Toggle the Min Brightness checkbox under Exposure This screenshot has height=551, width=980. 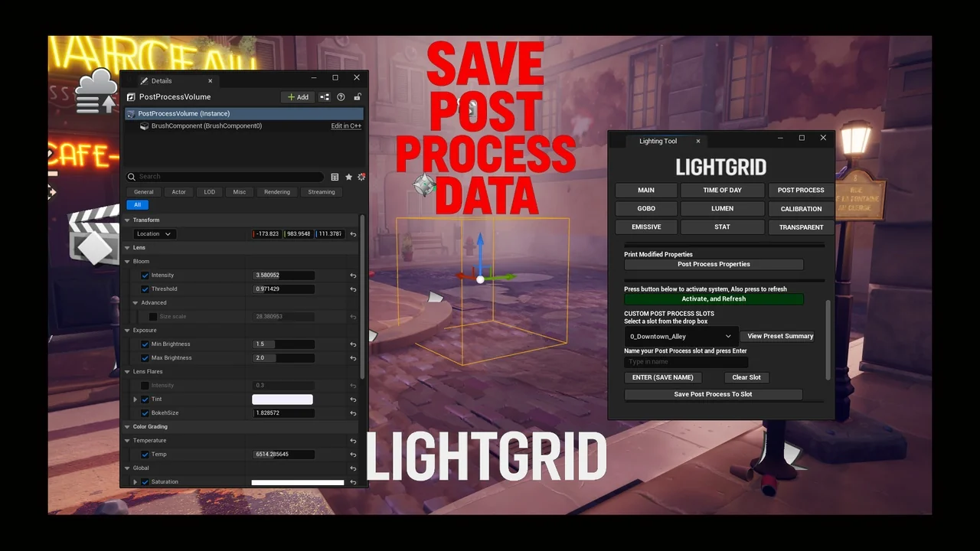(145, 344)
